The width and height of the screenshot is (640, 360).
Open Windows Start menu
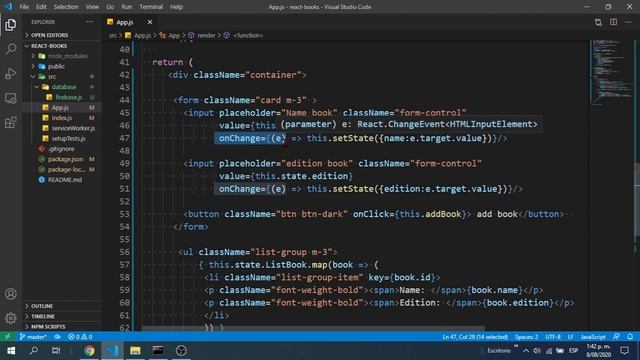(11, 351)
